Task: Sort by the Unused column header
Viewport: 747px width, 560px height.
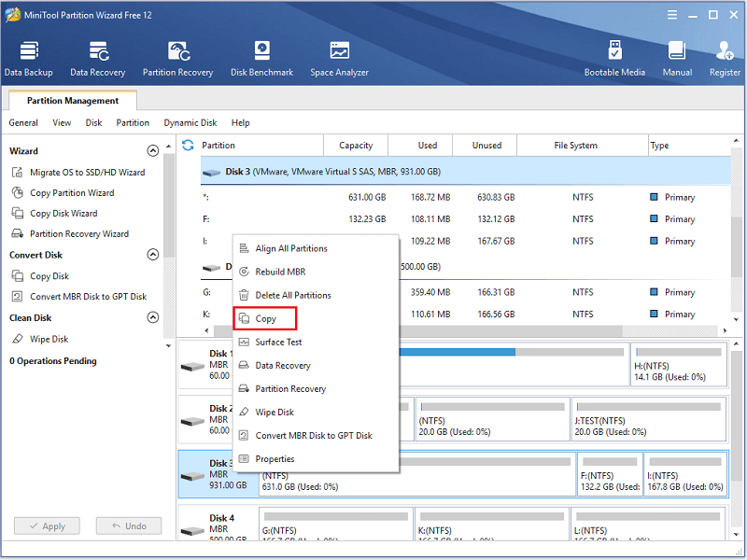Action: [x=485, y=146]
